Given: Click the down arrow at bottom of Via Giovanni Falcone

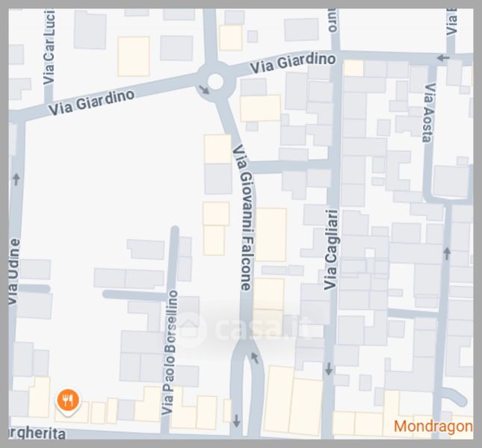Looking at the screenshot, I should 236,420.
